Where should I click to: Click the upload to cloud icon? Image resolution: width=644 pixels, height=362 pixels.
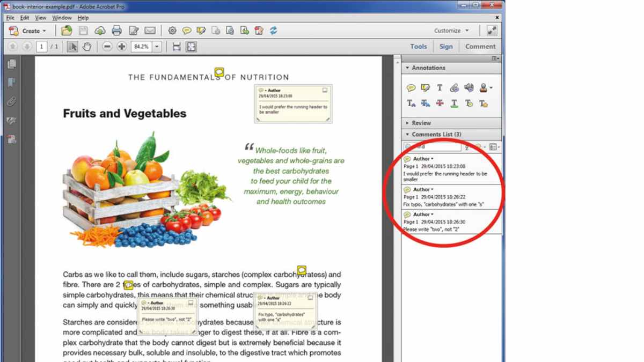[100, 31]
